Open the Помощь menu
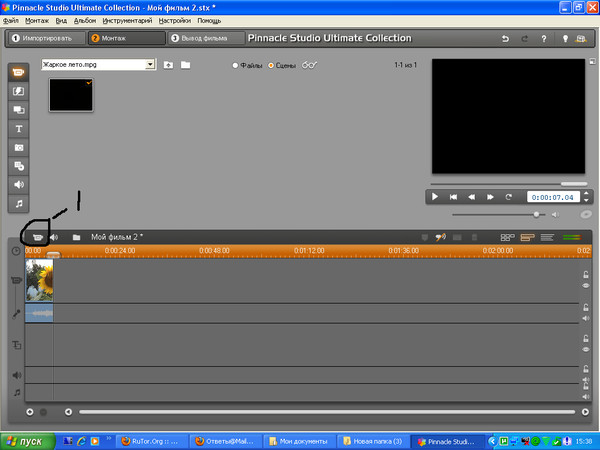This screenshot has height=450, width=600. 209,21
